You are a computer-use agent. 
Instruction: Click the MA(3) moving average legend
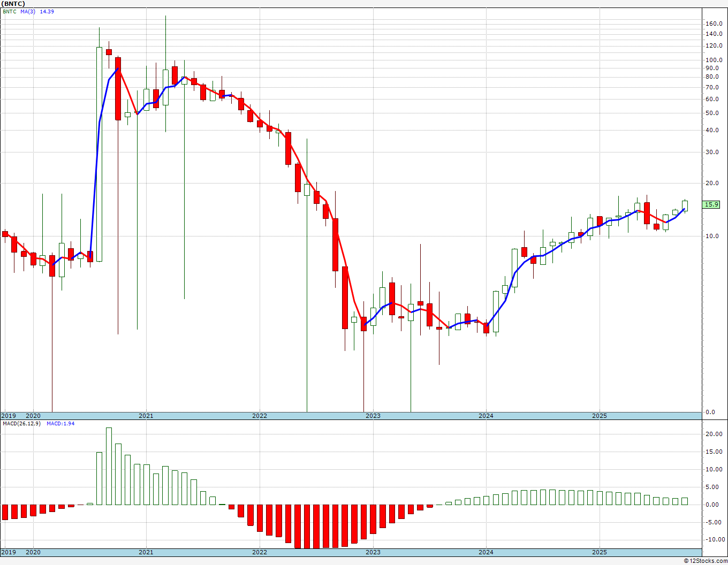pos(28,12)
